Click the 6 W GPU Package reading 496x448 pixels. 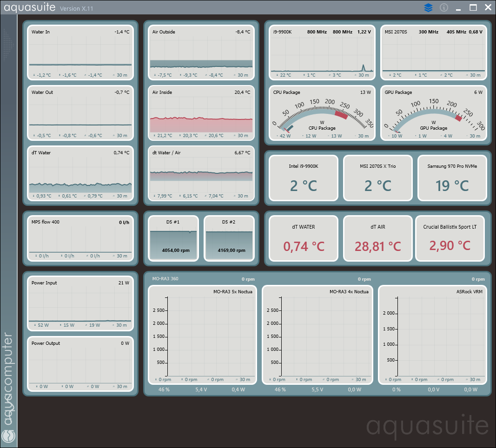[x=478, y=92]
